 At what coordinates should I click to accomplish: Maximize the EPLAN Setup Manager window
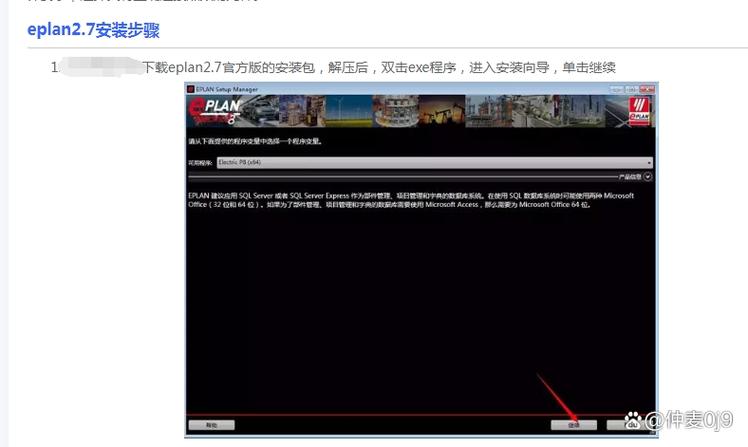[632, 89]
